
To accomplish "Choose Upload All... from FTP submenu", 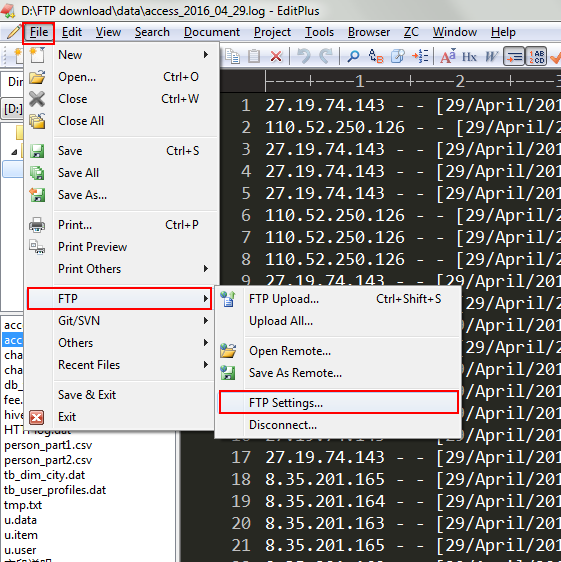I will [x=338, y=321].
